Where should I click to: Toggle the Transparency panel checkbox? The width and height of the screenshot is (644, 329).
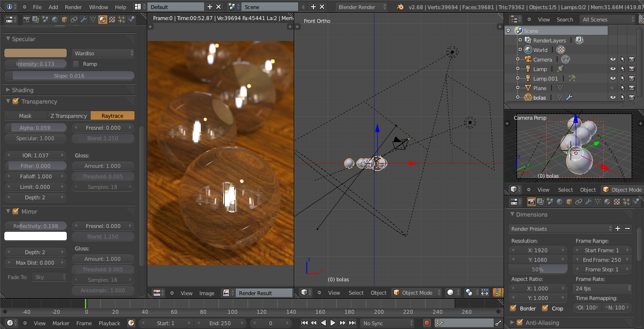[16, 102]
